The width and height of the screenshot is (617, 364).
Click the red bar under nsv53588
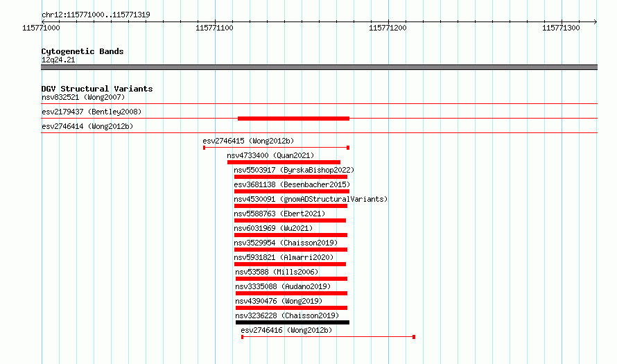[x=292, y=279]
